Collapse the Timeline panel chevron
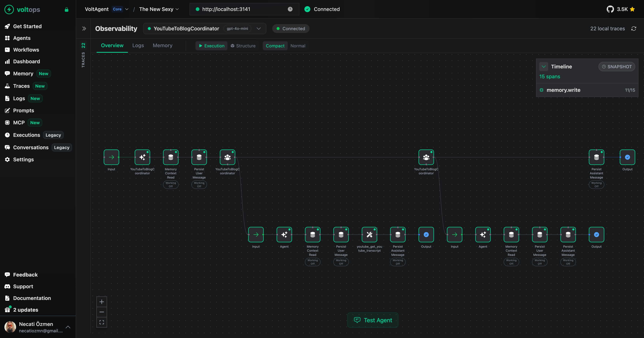The height and width of the screenshot is (338, 644). click(x=544, y=67)
